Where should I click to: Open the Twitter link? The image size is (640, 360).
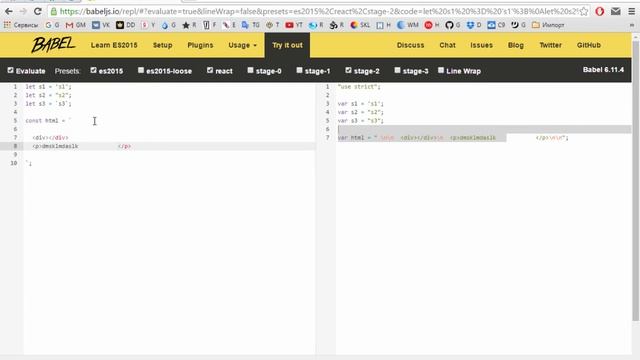550,45
